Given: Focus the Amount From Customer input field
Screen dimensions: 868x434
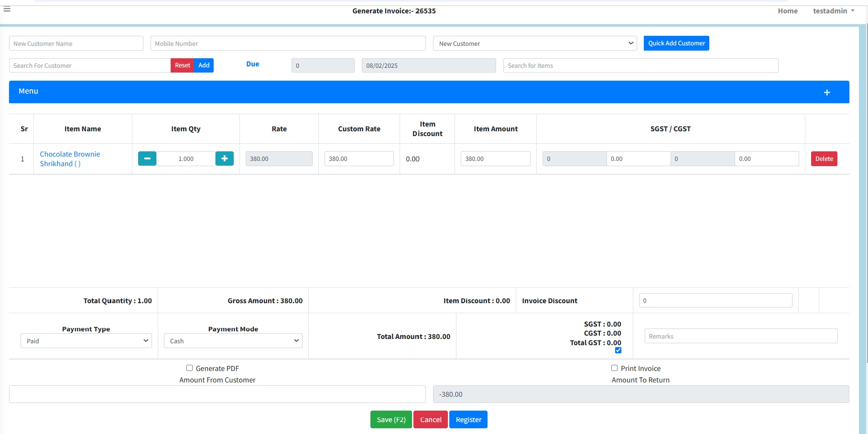Looking at the screenshot, I should pos(217,394).
